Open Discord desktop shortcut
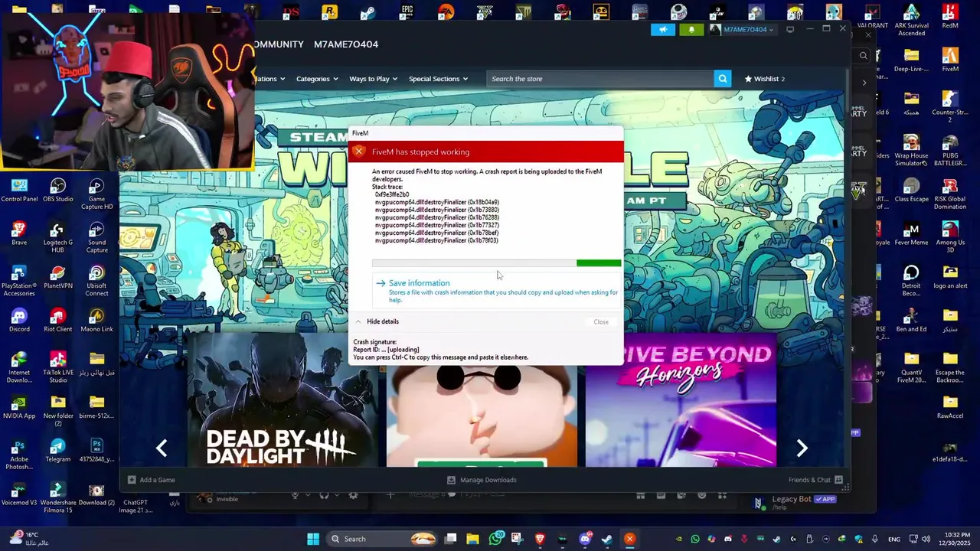Image resolution: width=980 pixels, height=551 pixels. 19,320
